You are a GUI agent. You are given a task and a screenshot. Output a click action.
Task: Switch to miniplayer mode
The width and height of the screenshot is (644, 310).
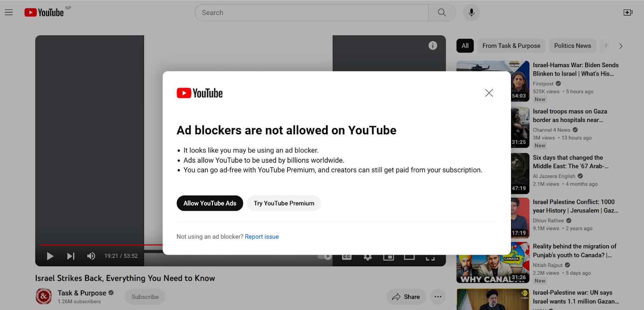(388, 257)
